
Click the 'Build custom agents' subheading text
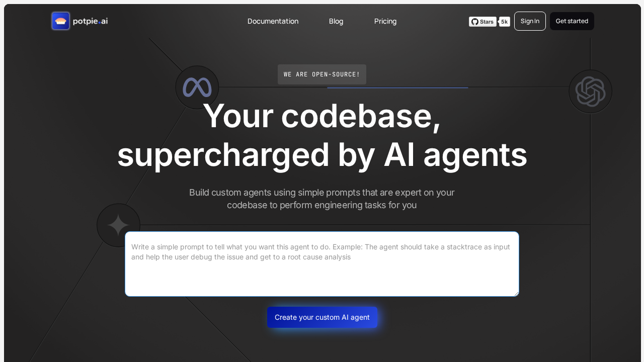coord(321,199)
